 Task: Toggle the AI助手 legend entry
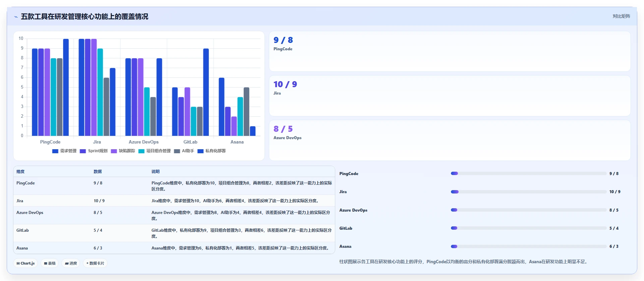click(184, 151)
